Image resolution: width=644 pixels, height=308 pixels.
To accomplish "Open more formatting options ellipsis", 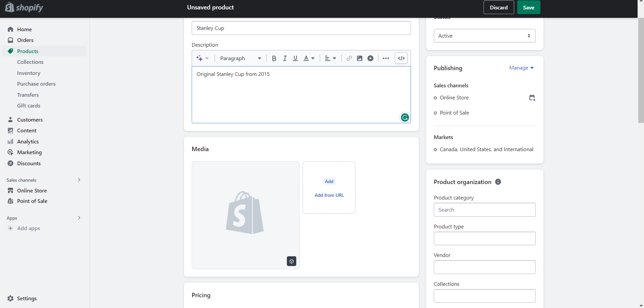I will click(386, 58).
